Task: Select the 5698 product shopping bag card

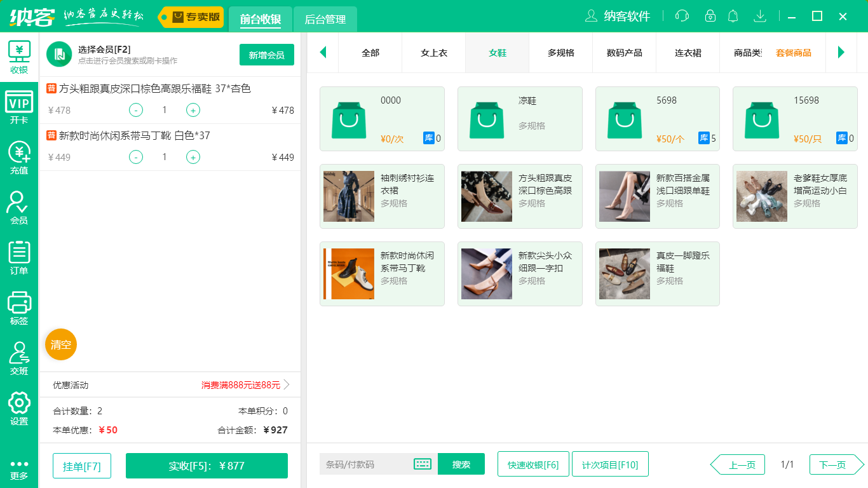Action: (x=658, y=119)
